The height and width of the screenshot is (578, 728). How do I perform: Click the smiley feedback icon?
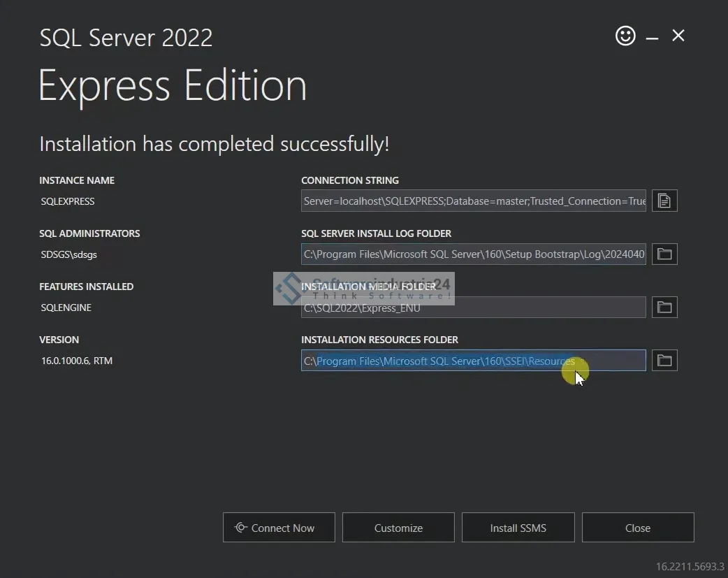tap(625, 36)
